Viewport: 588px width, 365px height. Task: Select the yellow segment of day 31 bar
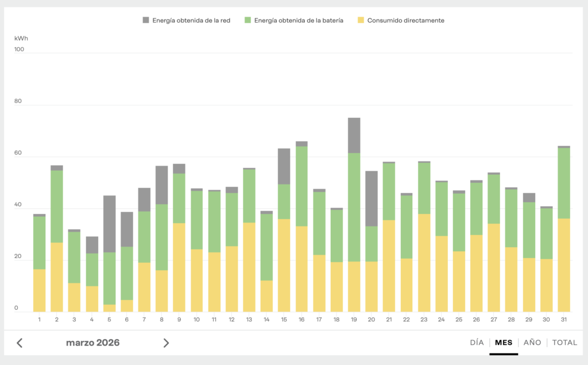click(563, 265)
